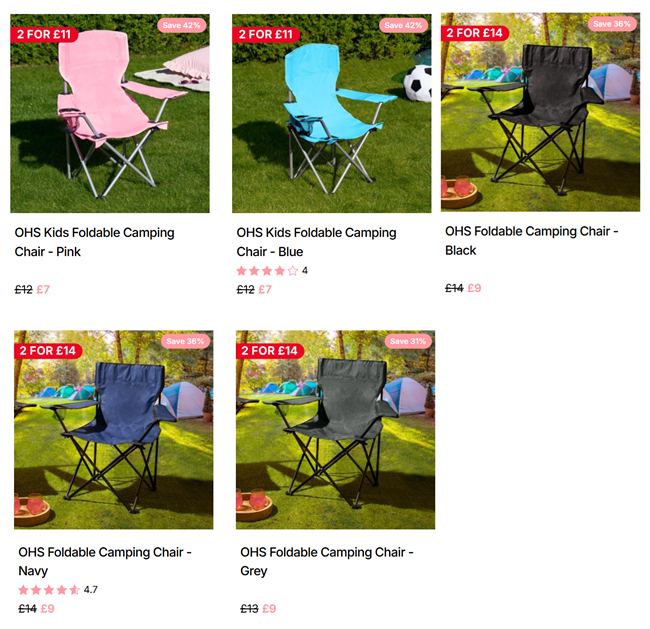Viewport: 650px width, 629px height.
Task: Open the pink kids camping chair image
Action: click(x=110, y=113)
